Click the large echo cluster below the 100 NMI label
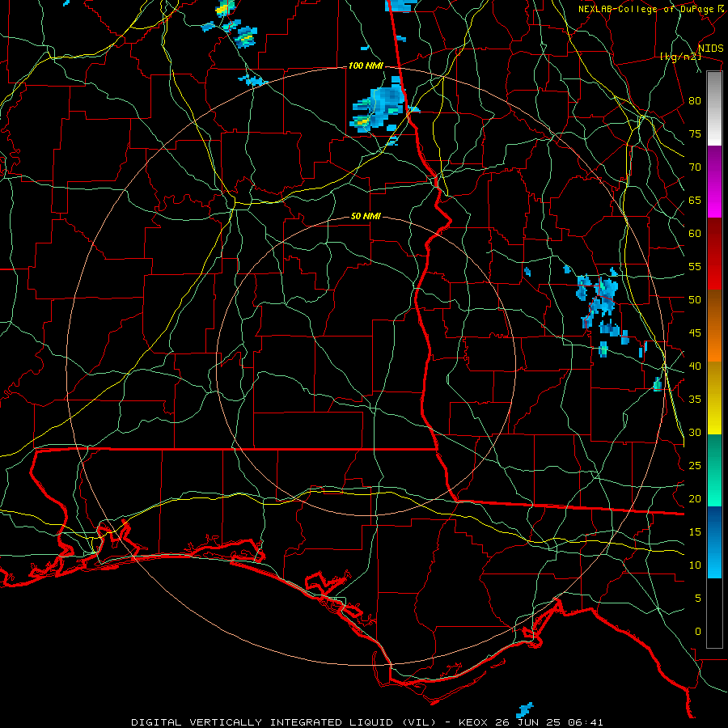Screen dimensions: 728x728 [x=380, y=108]
